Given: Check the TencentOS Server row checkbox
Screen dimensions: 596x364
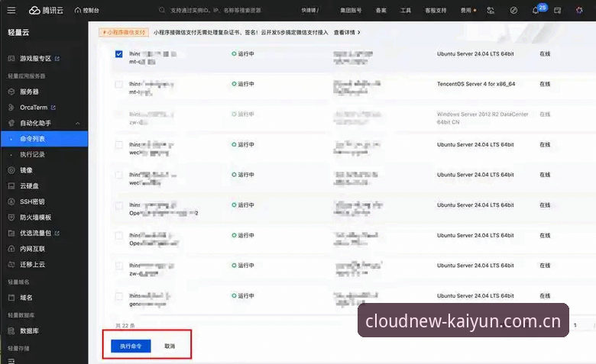Looking at the screenshot, I should click(x=118, y=84).
